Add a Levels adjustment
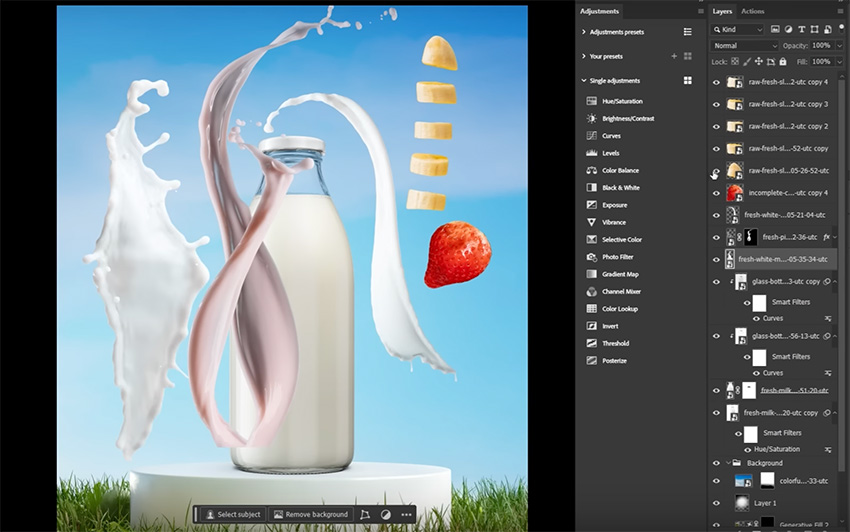This screenshot has width=850, height=532. click(603, 153)
